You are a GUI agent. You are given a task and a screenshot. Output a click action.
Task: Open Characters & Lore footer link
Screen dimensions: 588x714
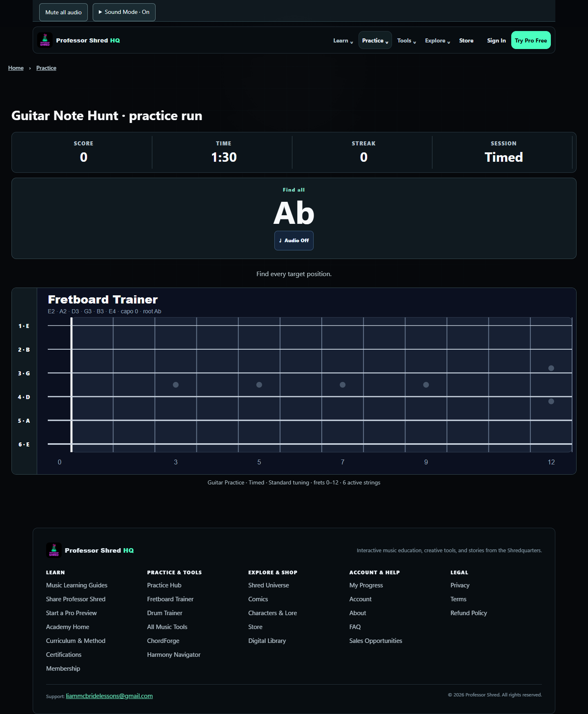[x=273, y=613]
